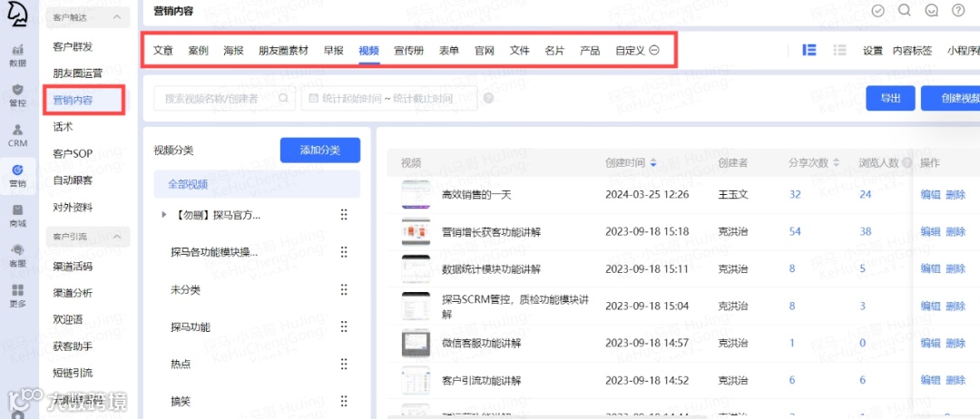Click the help icon beside date range
Image resolution: width=980 pixels, height=419 pixels.
pos(489,99)
